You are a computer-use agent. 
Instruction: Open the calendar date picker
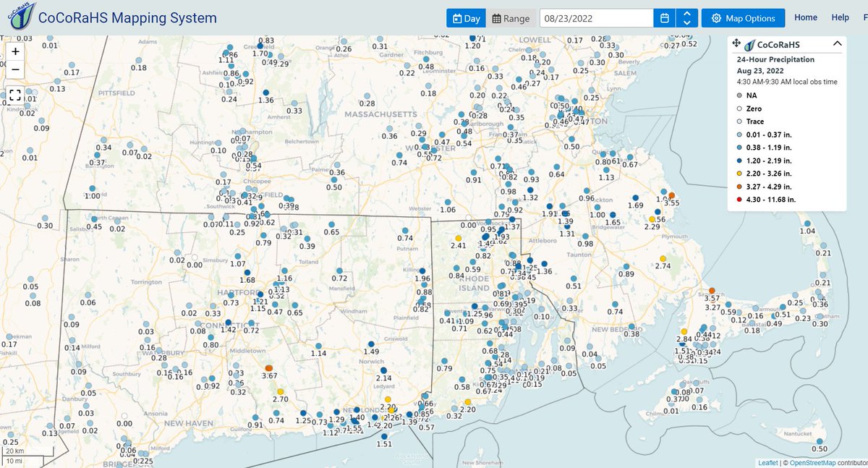point(664,18)
